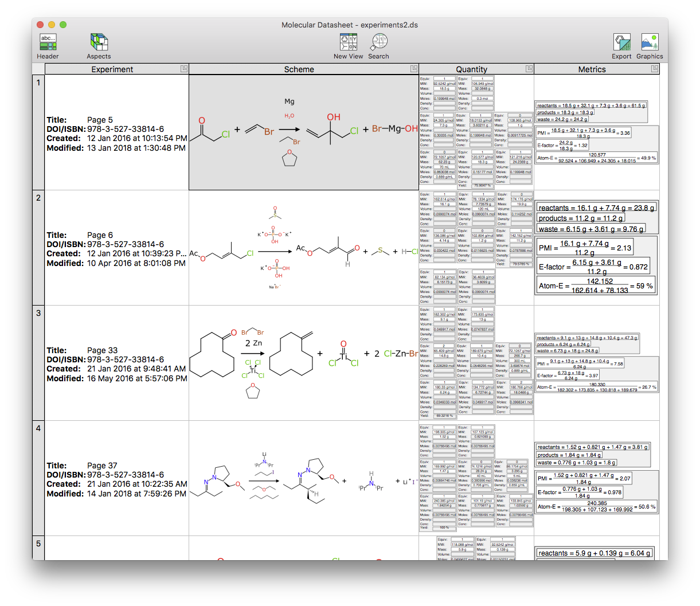Select the row 1 Quantity cell
The image size is (700, 606).
476,132
